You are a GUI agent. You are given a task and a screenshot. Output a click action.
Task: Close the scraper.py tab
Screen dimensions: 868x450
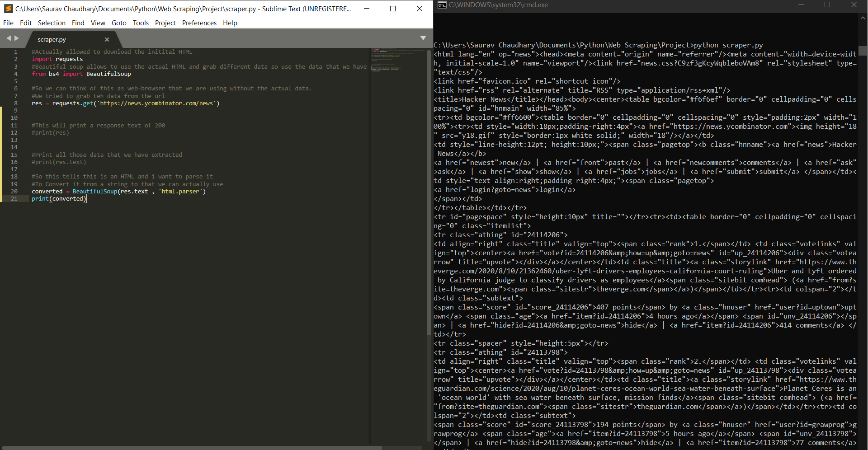coord(107,39)
